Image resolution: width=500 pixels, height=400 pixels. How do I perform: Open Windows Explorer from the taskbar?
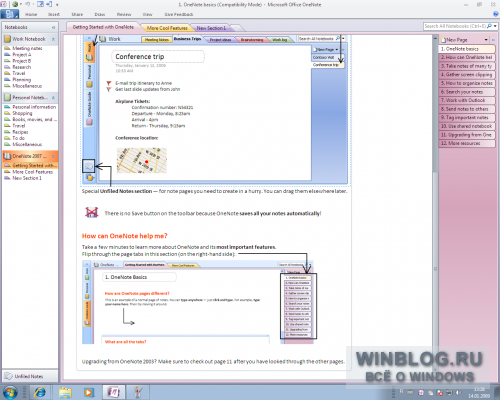65,392
